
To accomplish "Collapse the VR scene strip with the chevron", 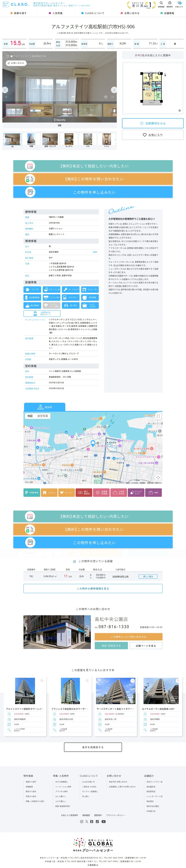I will click(x=6, y=97).
